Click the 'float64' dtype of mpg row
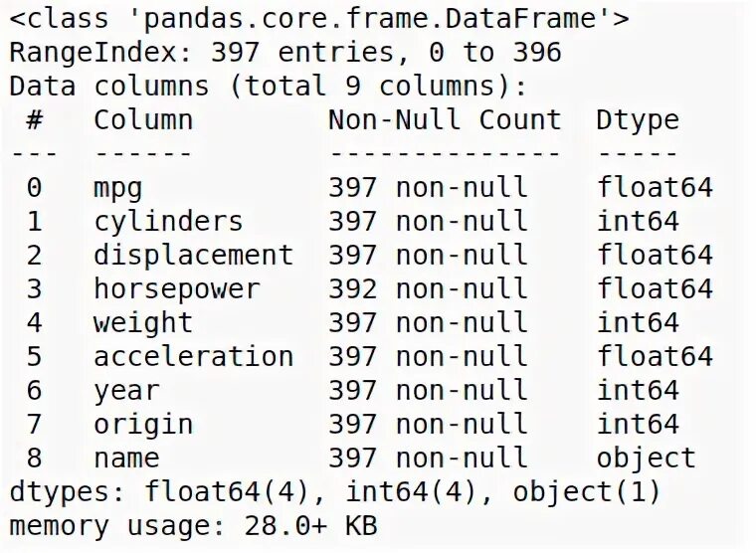Viewport: 756px width, 553px height. [x=655, y=188]
